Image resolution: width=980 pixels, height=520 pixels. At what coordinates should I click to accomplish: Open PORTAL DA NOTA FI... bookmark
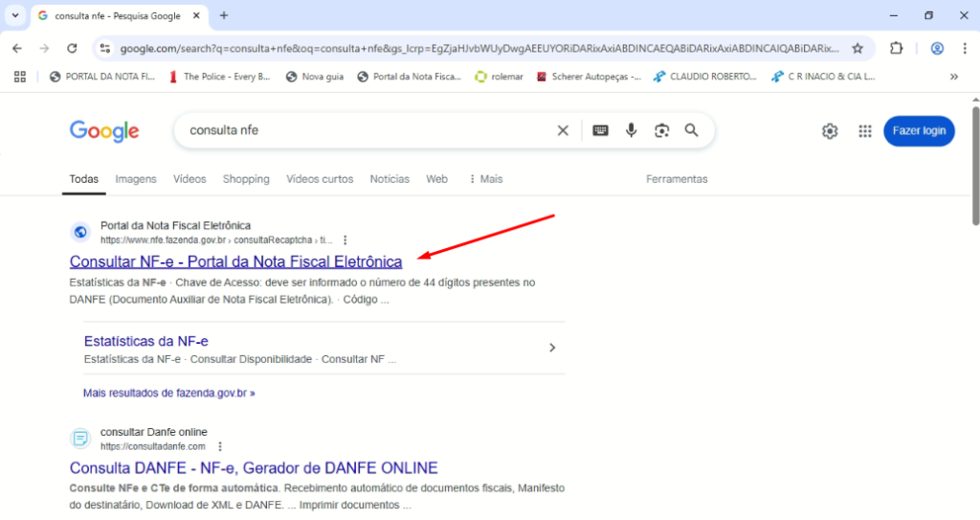pyautogui.click(x=101, y=77)
